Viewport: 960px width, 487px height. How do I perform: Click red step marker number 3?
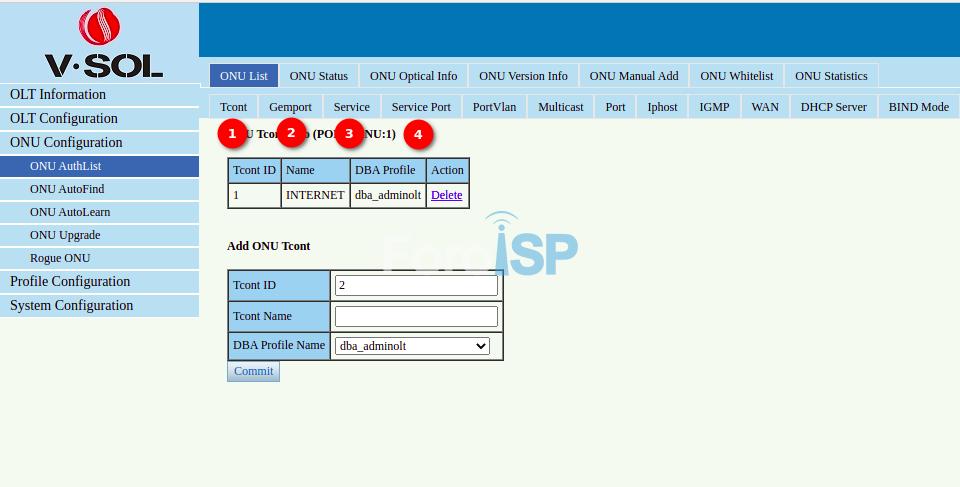349,133
